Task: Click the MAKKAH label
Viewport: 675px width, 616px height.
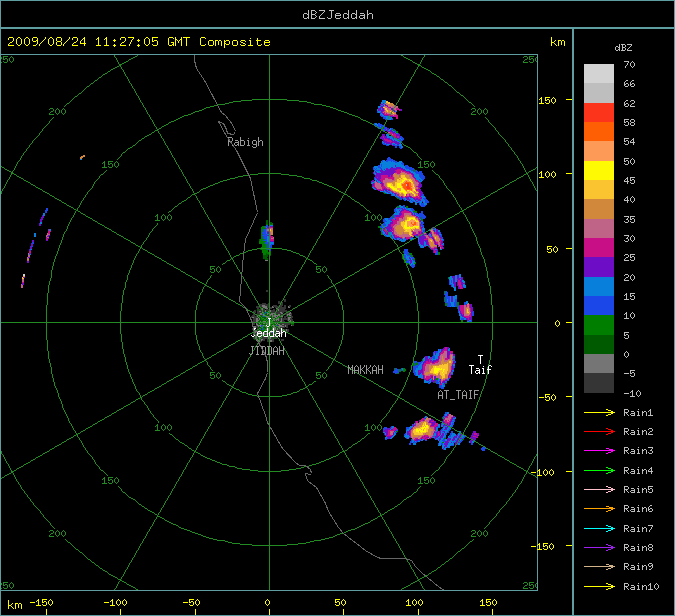Action: pos(365,370)
